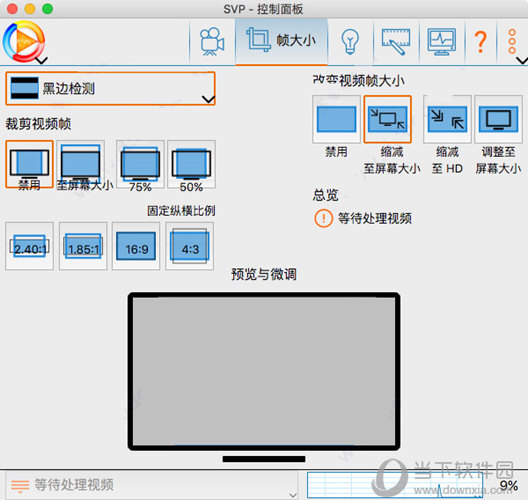Select crop to 50% option

click(191, 164)
